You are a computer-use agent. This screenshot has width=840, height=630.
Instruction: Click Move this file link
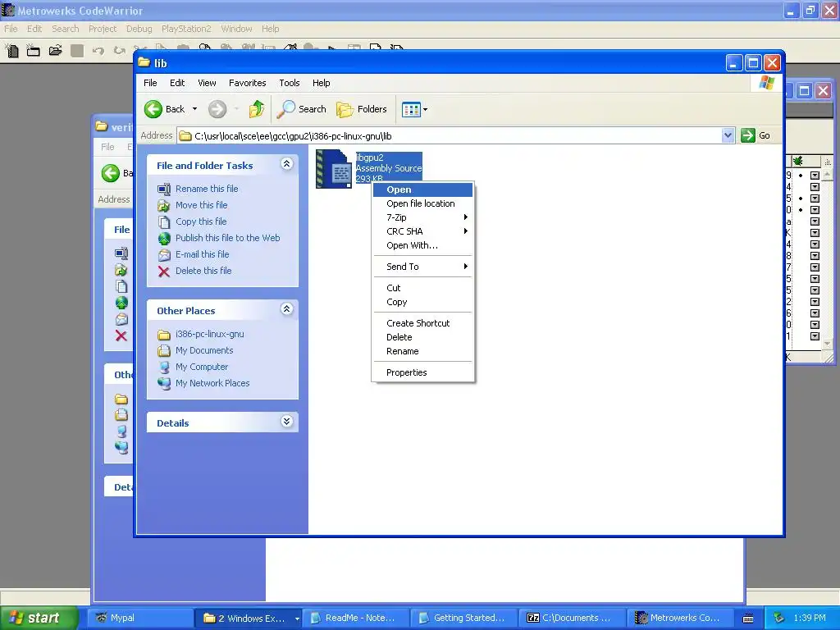coord(202,205)
